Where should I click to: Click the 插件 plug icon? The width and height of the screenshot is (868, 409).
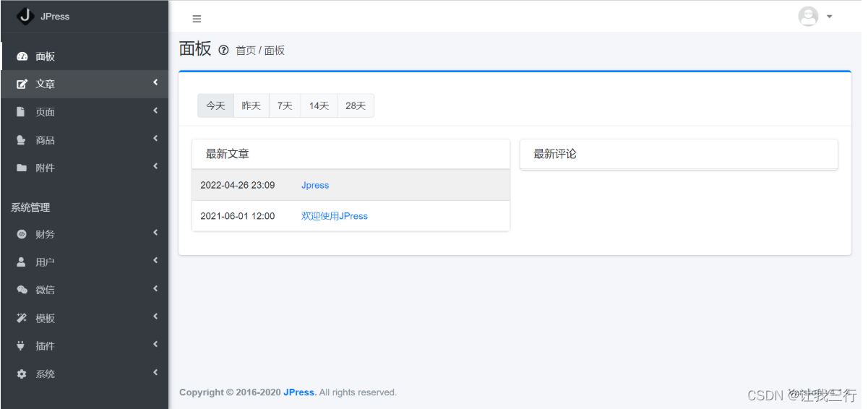21,345
